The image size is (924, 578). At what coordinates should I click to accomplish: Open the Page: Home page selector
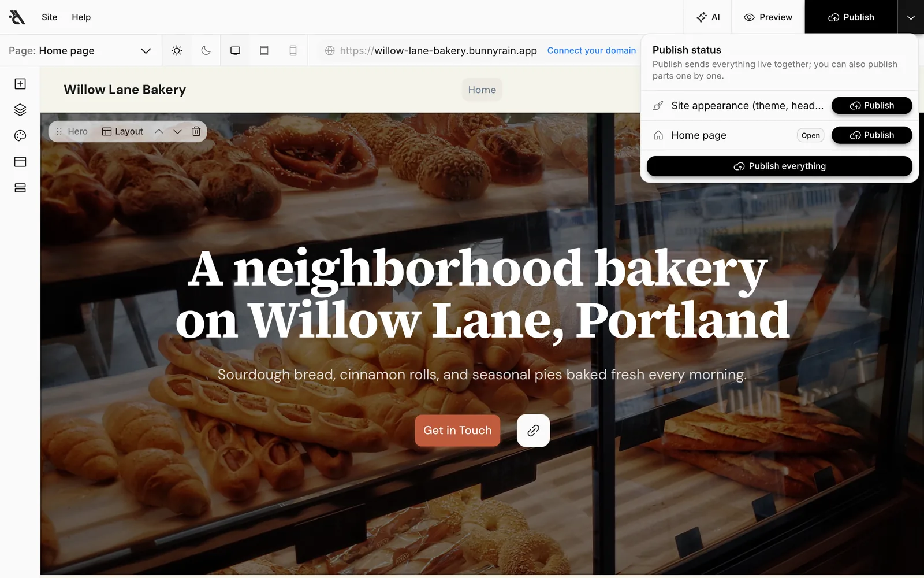click(80, 51)
